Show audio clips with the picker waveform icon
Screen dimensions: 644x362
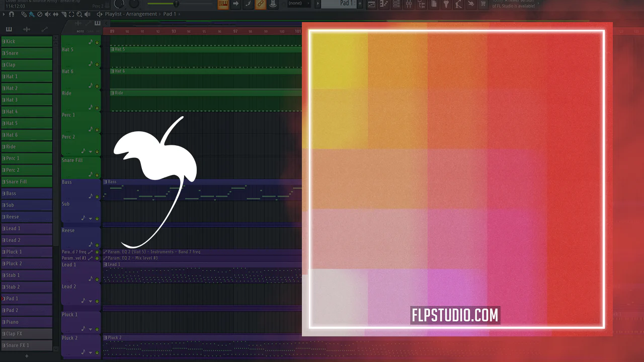coord(27,29)
